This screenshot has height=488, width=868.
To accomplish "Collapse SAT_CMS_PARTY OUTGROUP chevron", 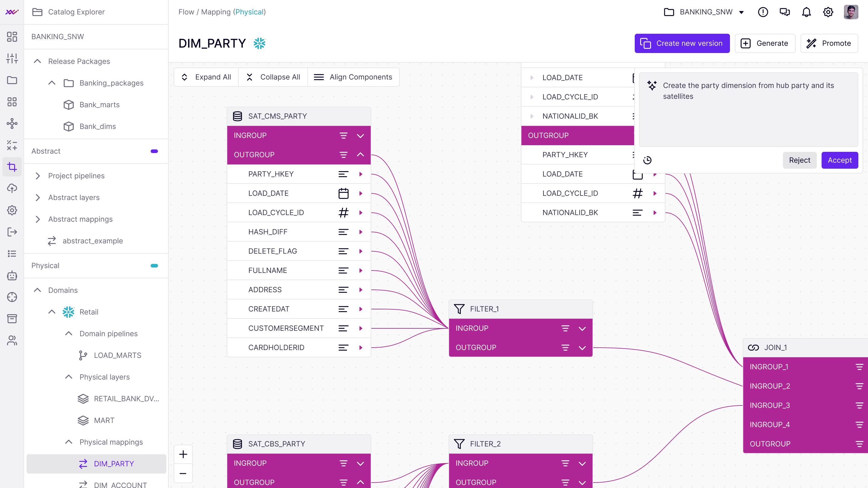I will (360, 155).
